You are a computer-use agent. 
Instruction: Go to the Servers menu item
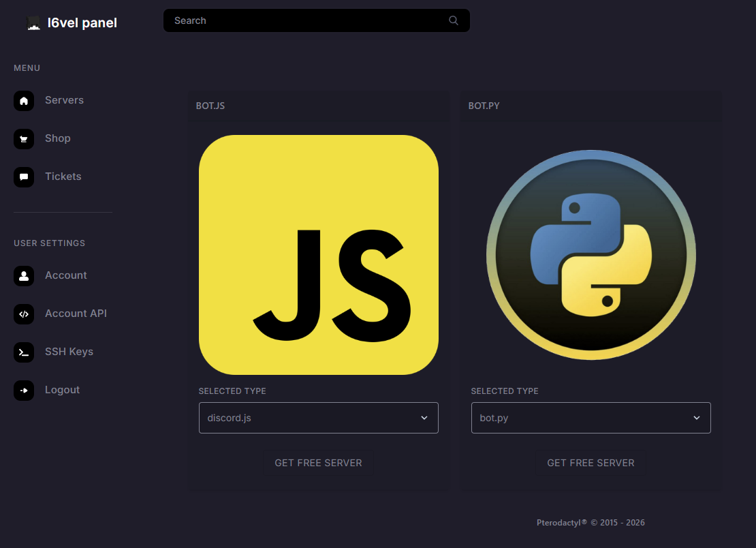pos(64,100)
